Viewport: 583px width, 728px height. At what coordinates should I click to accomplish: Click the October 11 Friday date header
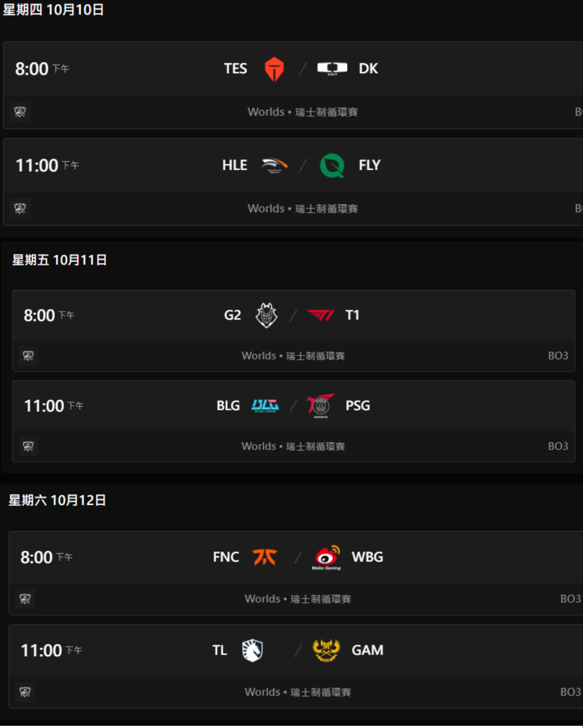[60, 260]
